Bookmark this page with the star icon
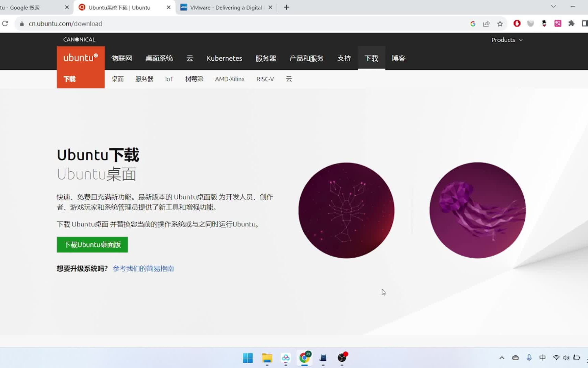588x368 pixels. (x=500, y=24)
